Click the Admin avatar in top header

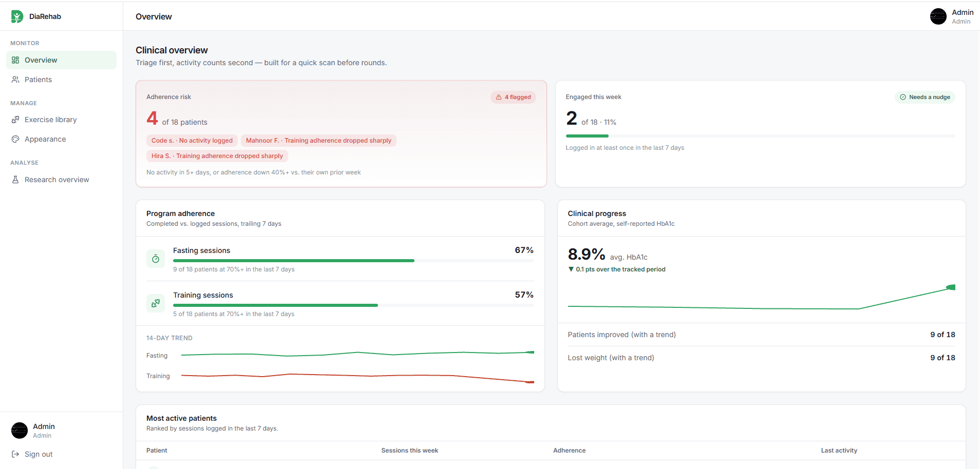[x=938, y=16]
